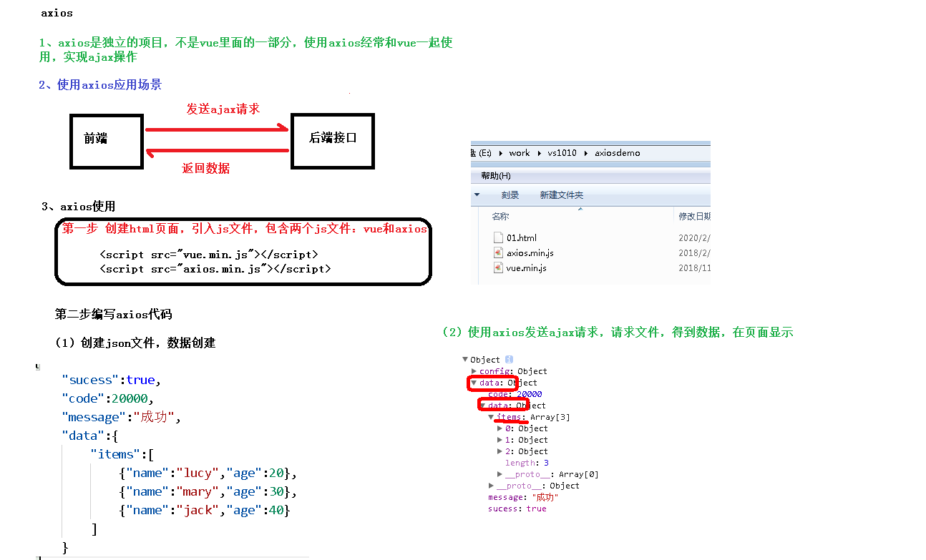Go to the work folder in breadcrumb
The image size is (926, 560).
point(520,153)
